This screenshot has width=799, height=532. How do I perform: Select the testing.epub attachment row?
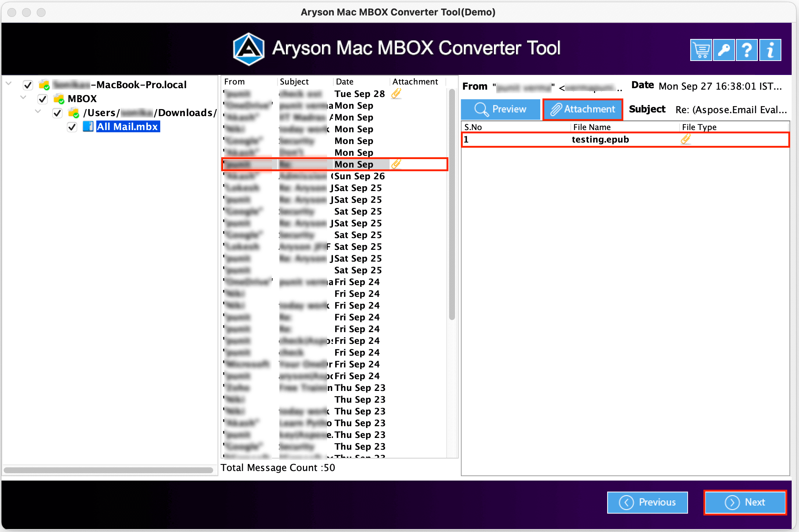[625, 140]
